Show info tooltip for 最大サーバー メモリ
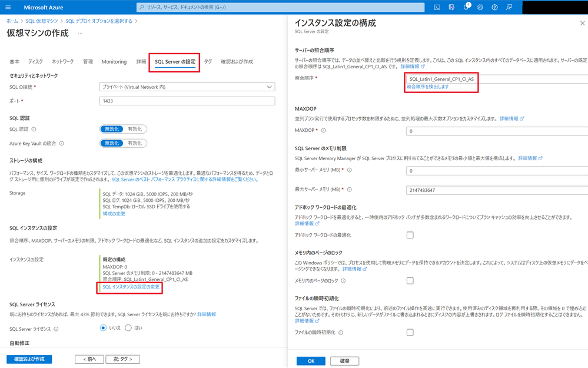This screenshot has height=368, width=588. pos(350,190)
